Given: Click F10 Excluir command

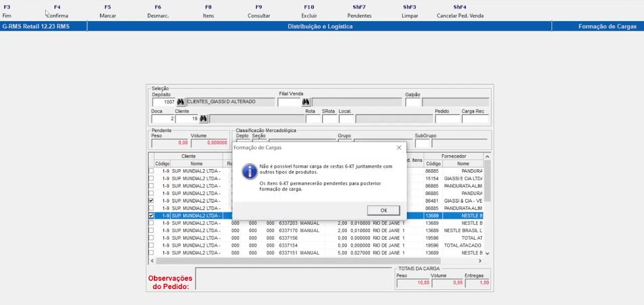Looking at the screenshot, I should pos(309,12).
